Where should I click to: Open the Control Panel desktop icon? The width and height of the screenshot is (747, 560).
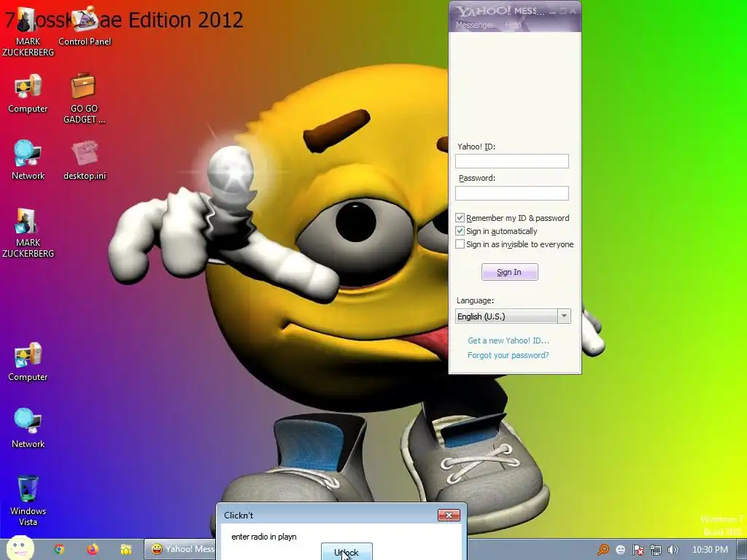85,26
